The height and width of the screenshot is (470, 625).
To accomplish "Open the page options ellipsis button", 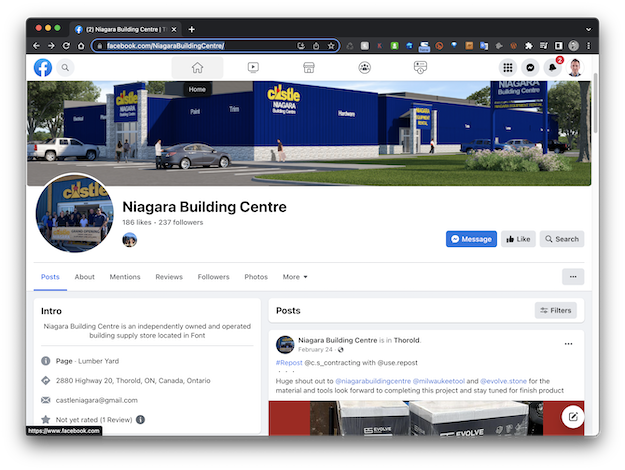I will coord(573,277).
